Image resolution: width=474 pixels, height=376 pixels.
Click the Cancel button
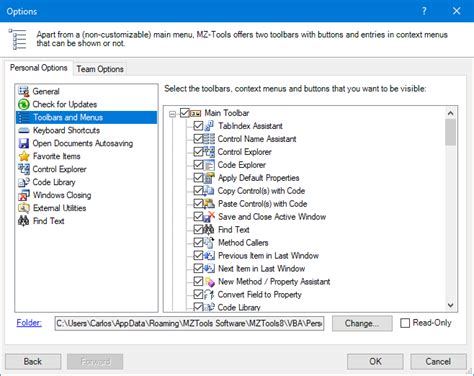click(x=438, y=362)
